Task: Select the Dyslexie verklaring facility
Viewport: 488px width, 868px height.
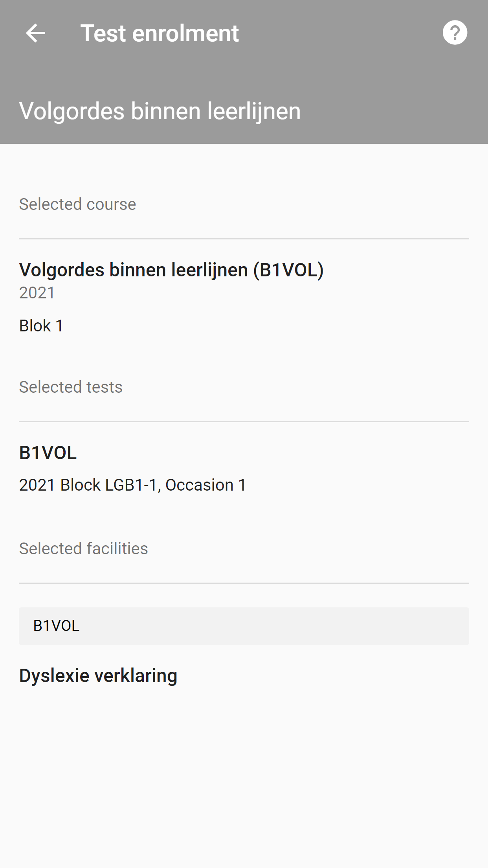Action: (98, 676)
